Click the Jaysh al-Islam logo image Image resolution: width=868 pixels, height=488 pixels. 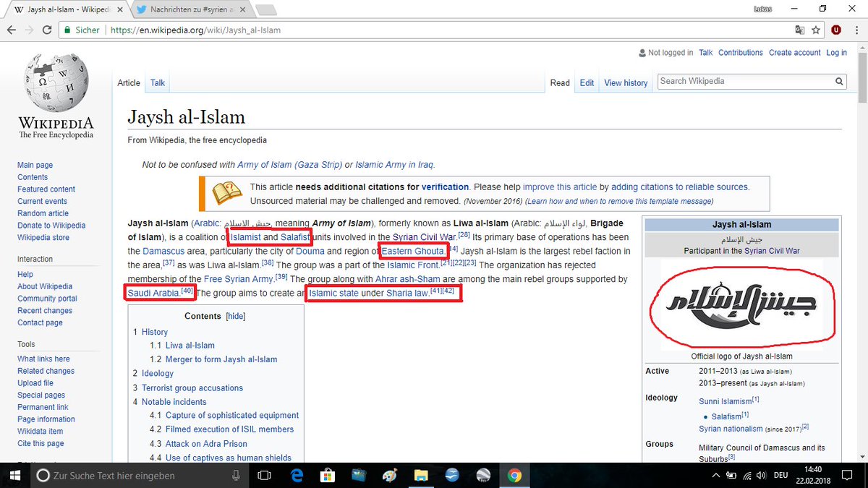[741, 304]
